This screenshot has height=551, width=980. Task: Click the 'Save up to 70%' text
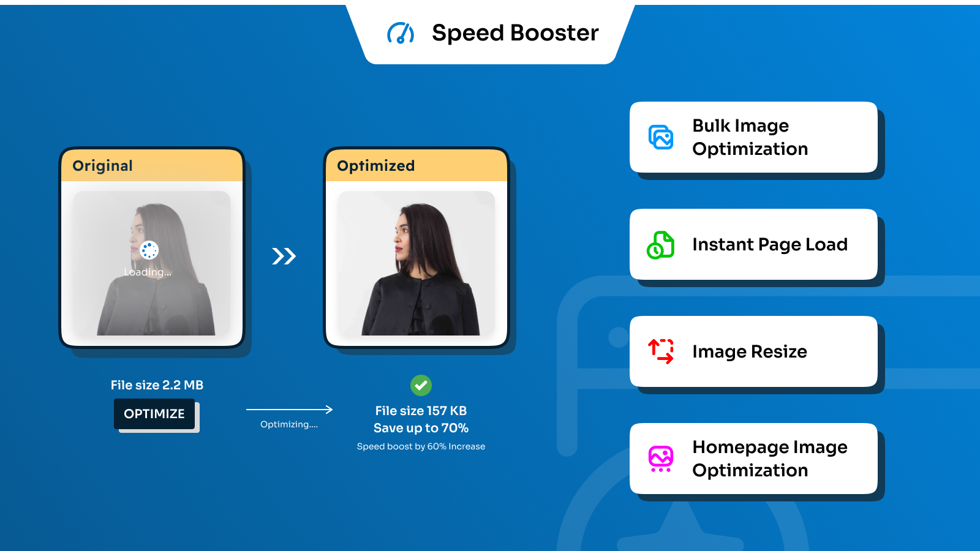(x=421, y=428)
